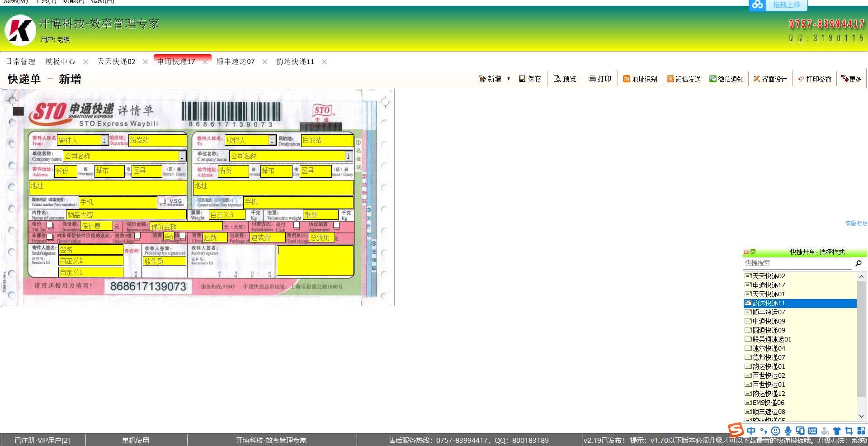Viewport: 868px width, 446px height.
Task: Select 天天快递02 in quick list
Action: point(800,276)
